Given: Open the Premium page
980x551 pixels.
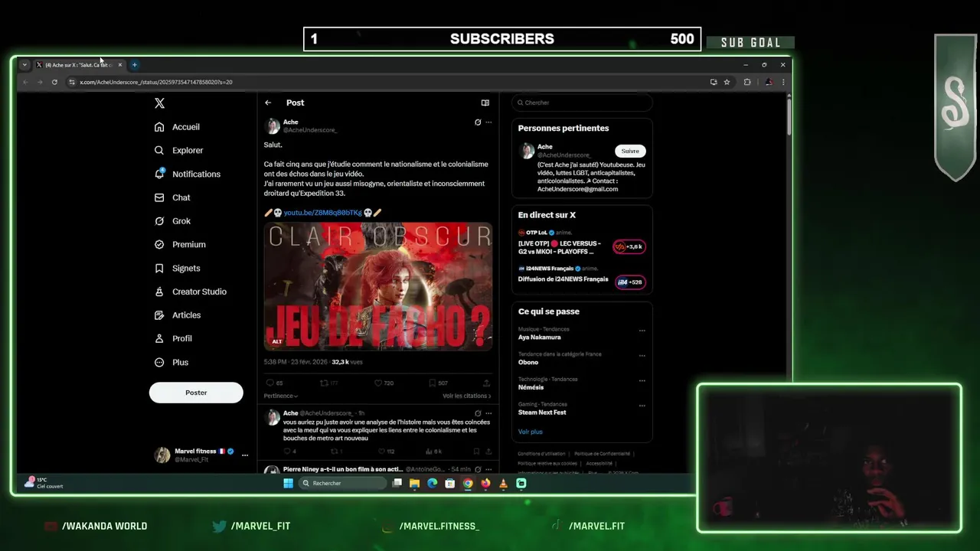Looking at the screenshot, I should pyautogui.click(x=180, y=245).
